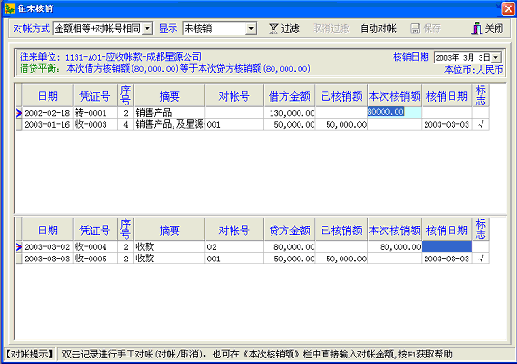Click the upper table 对帐号 column header

point(234,96)
